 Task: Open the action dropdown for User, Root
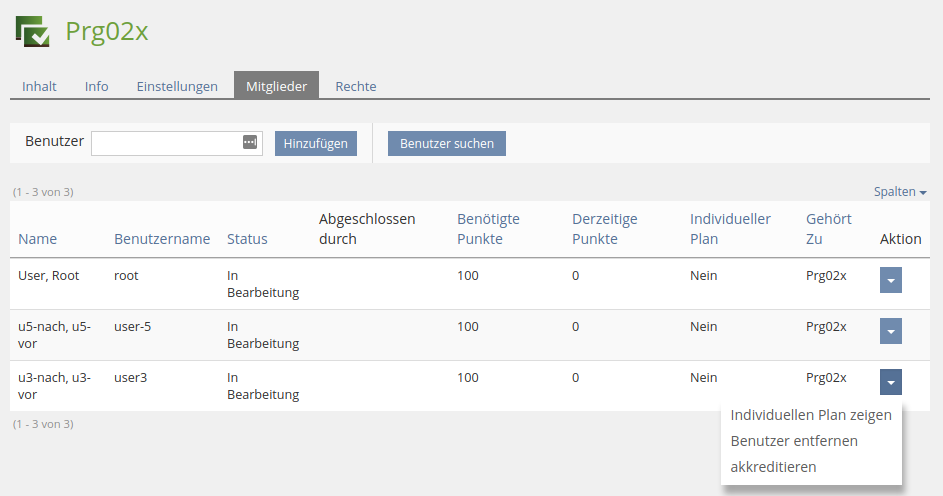point(890,280)
